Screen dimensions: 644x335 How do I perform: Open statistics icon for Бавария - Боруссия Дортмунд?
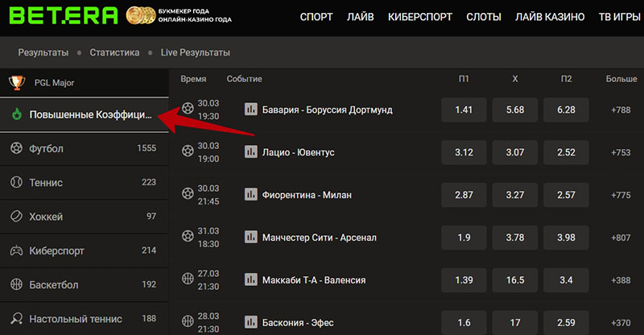pyautogui.click(x=250, y=110)
